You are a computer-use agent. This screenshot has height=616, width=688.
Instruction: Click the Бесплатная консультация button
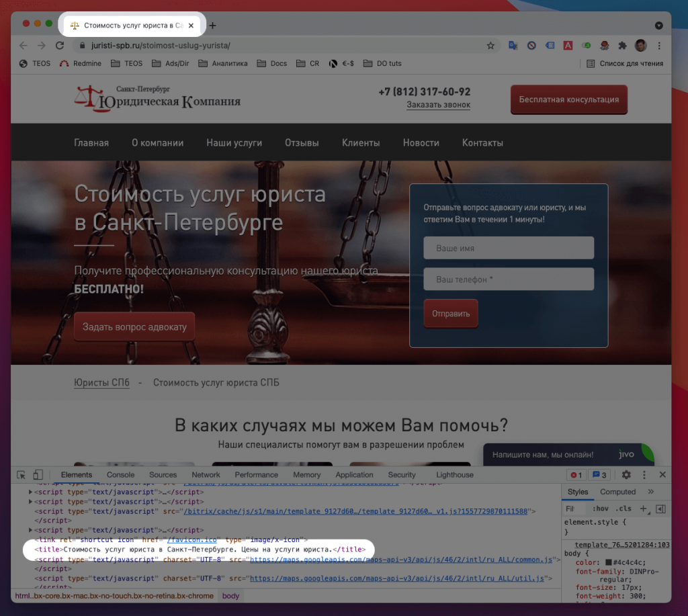(568, 99)
